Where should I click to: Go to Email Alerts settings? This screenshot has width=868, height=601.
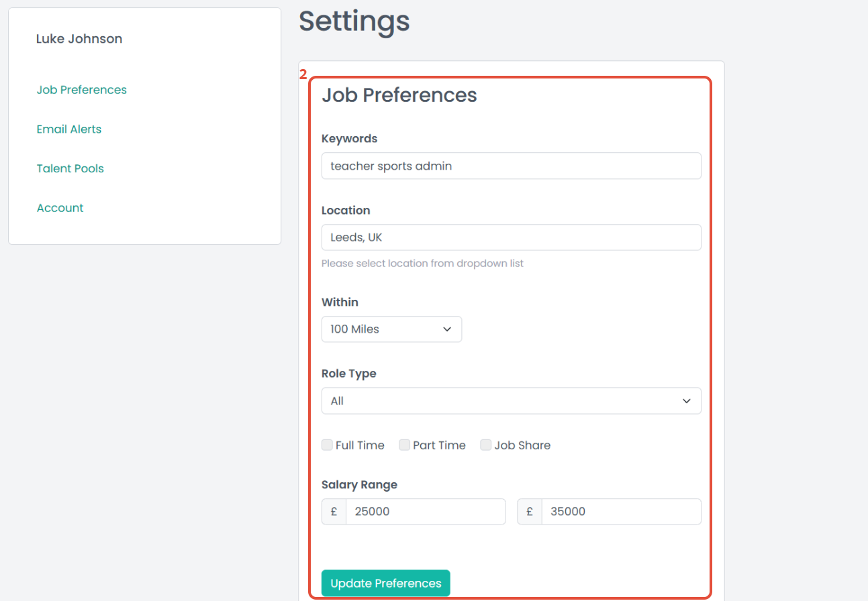(69, 129)
